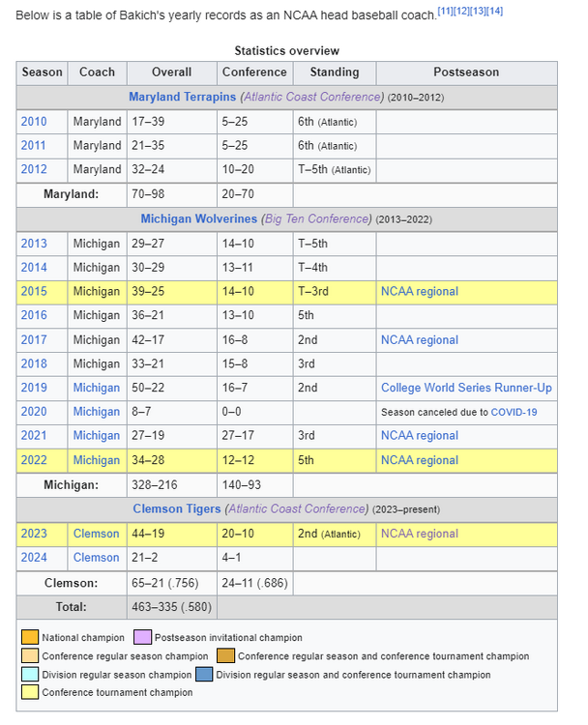Open the Clemson coach link in the 2023 row
The image size is (588, 725).
[97, 534]
